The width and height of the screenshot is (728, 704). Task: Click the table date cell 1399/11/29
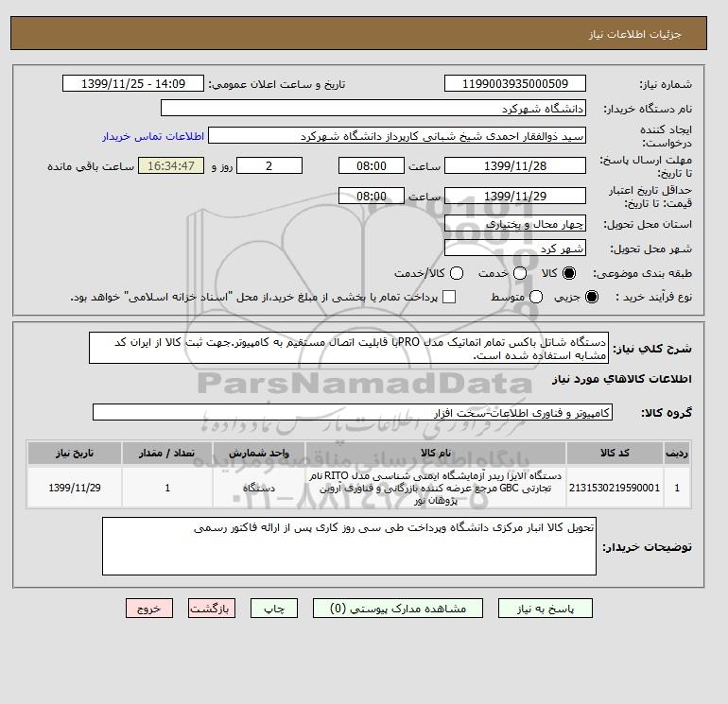click(x=75, y=488)
